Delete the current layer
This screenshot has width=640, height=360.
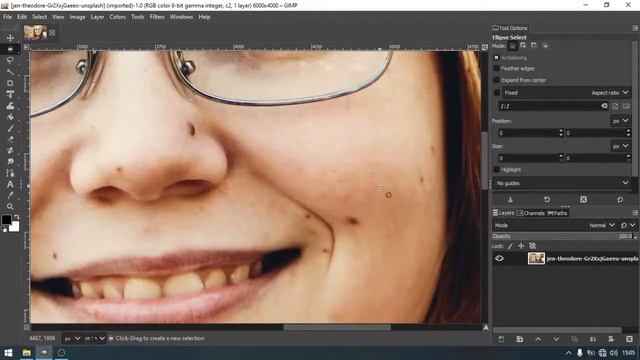629,339
